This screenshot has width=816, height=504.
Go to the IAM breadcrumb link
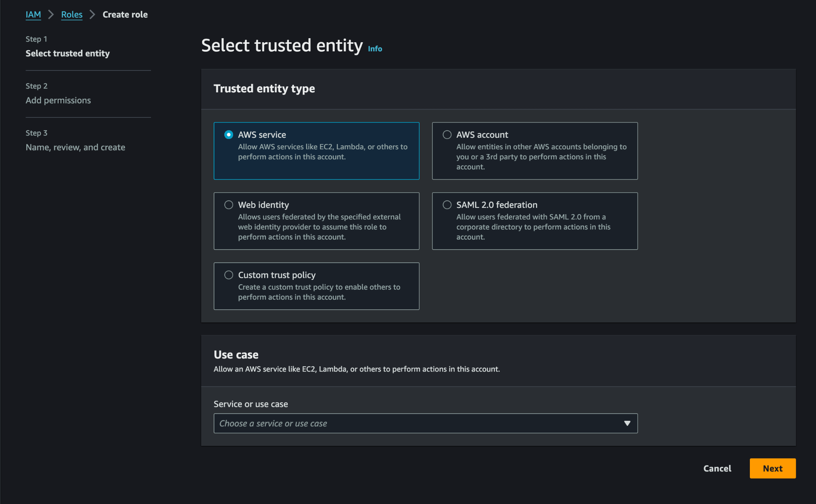(33, 14)
